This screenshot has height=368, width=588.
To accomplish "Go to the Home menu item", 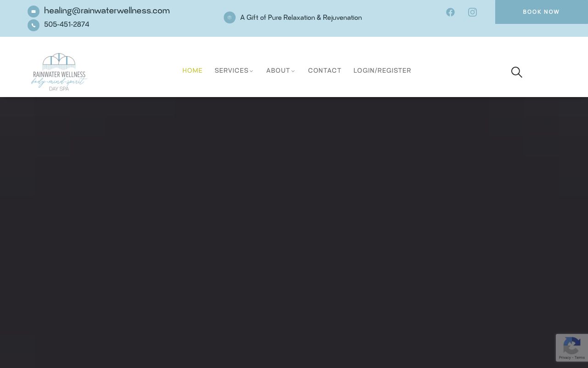I will (192, 71).
